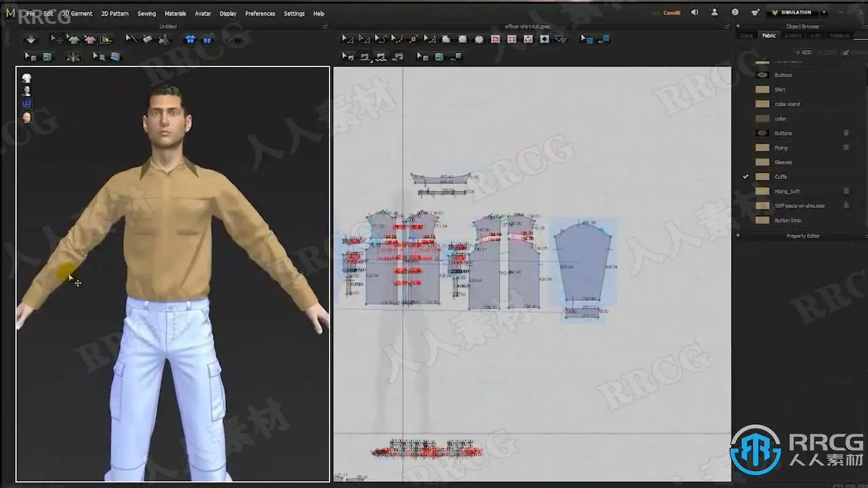
Task: Click the Sleeves fabric swatch
Action: click(762, 162)
